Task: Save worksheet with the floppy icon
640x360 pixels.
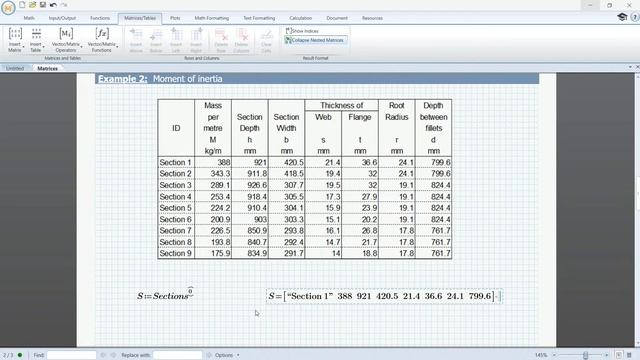Action: (x=42, y=5)
